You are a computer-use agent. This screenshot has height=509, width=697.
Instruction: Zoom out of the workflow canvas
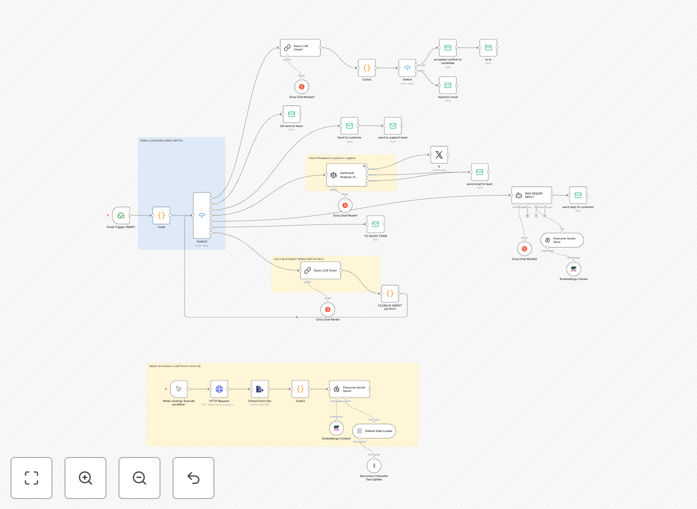click(139, 478)
